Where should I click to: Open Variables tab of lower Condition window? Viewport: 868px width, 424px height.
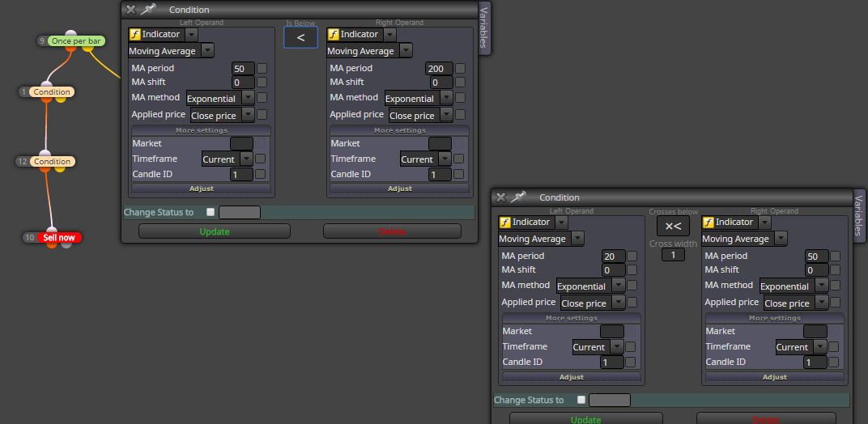[858, 215]
